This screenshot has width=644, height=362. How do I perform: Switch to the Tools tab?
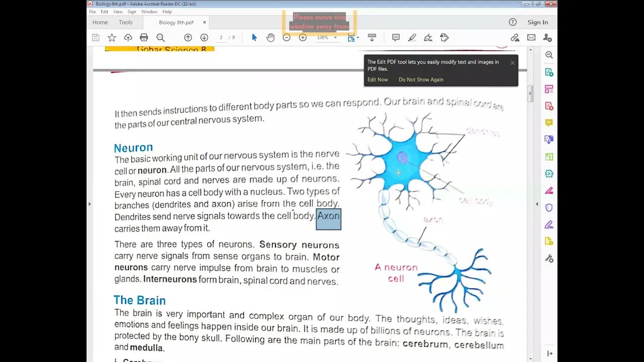pyautogui.click(x=126, y=22)
